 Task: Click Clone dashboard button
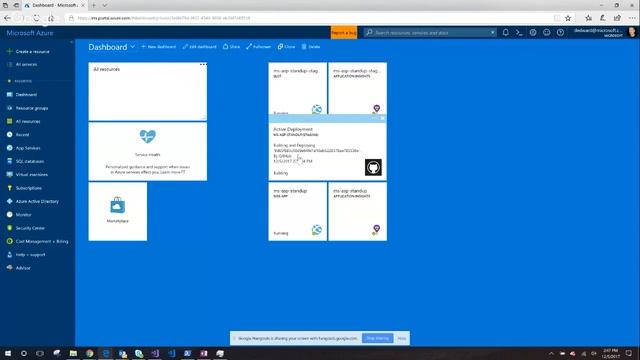[286, 47]
